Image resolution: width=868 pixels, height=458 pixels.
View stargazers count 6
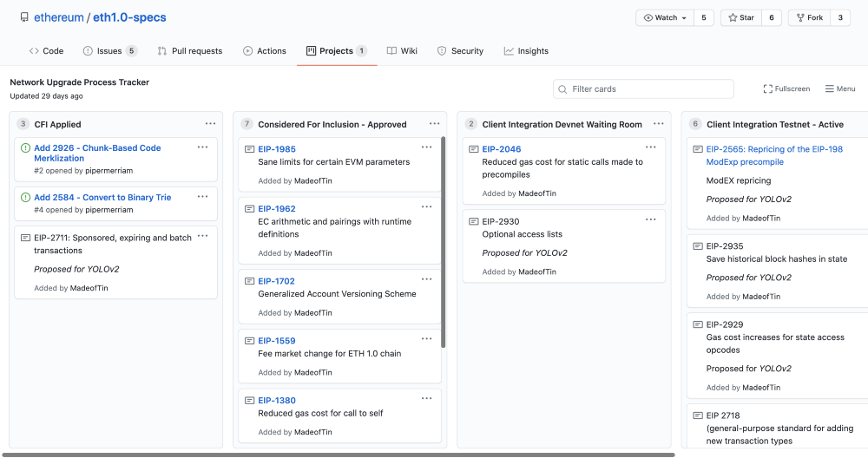tap(771, 17)
